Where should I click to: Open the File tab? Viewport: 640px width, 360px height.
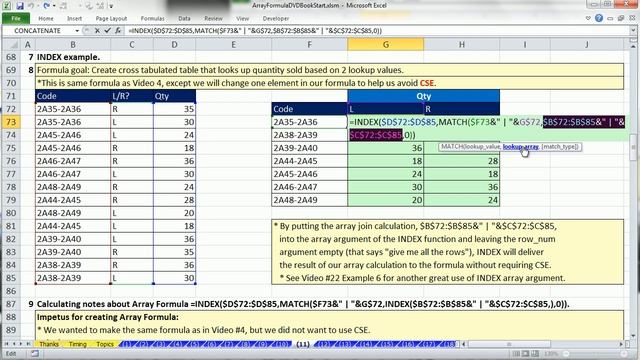point(16,18)
